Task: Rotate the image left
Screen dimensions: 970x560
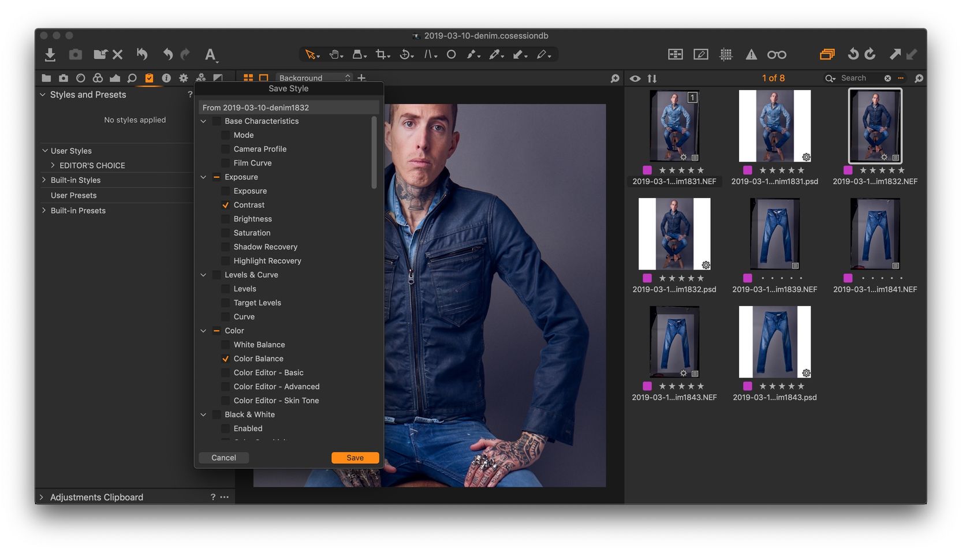Action: click(853, 54)
